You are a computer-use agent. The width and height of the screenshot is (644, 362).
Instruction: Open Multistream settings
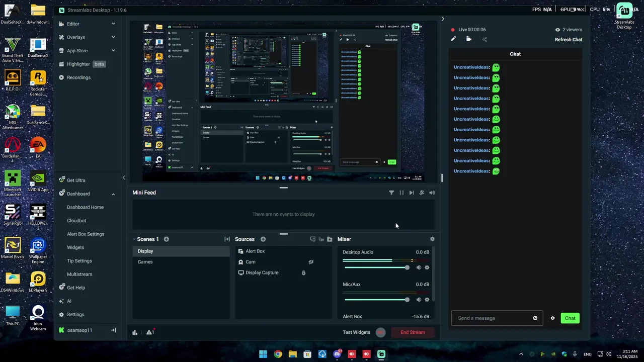click(x=79, y=274)
